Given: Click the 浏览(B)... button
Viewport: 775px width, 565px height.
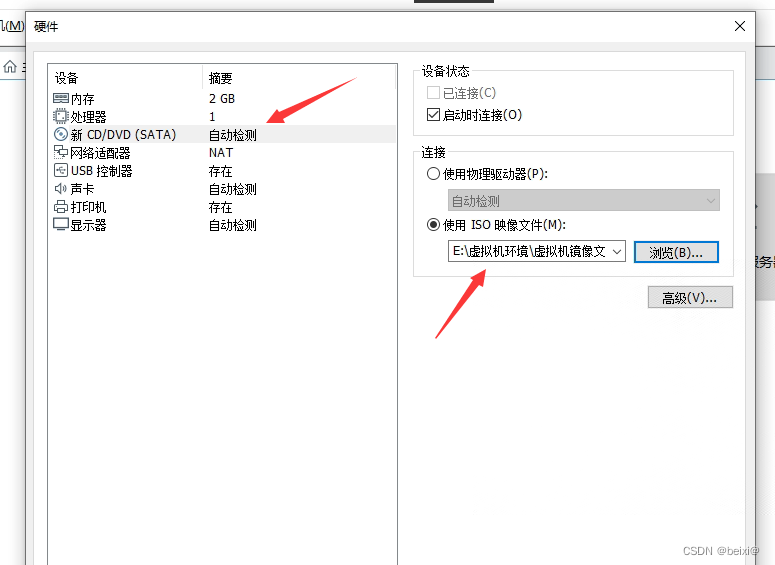Looking at the screenshot, I should coord(676,252).
